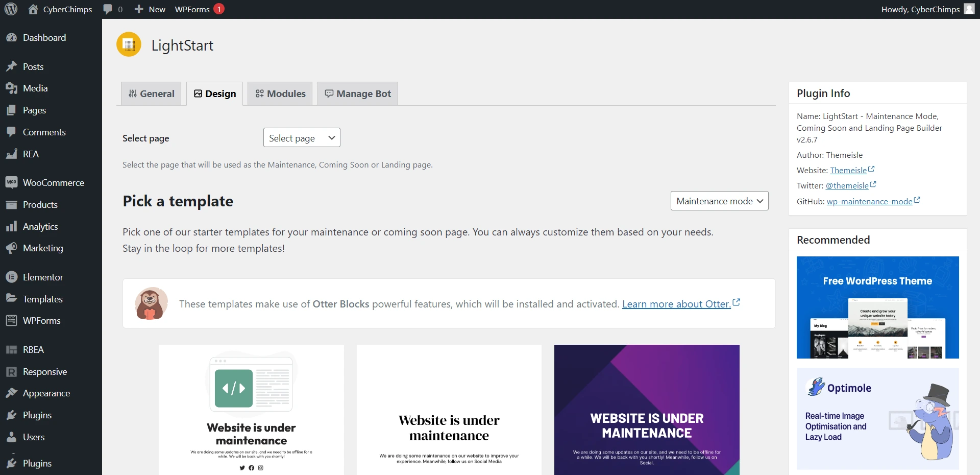The width and height of the screenshot is (980, 475).
Task: Select the purple Website Is Under Maintenance template
Action: 647,410
